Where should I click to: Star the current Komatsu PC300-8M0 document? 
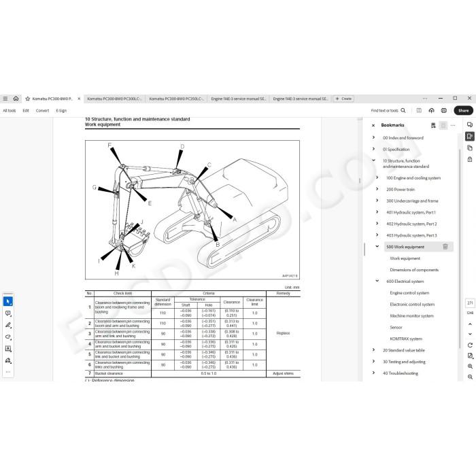(28, 99)
